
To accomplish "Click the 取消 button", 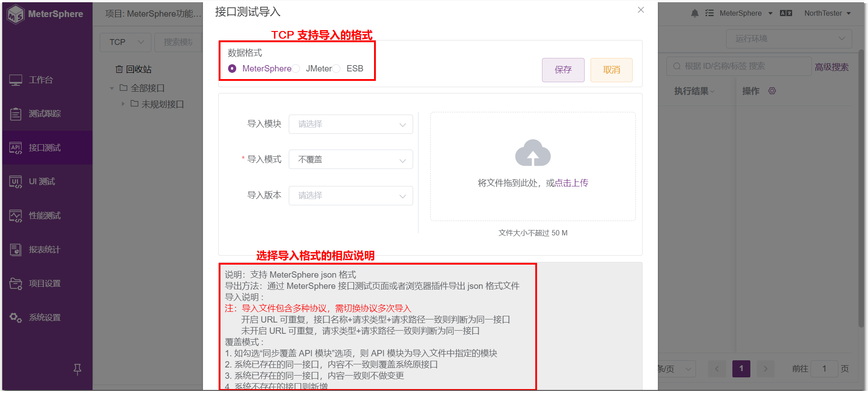I will click(612, 70).
